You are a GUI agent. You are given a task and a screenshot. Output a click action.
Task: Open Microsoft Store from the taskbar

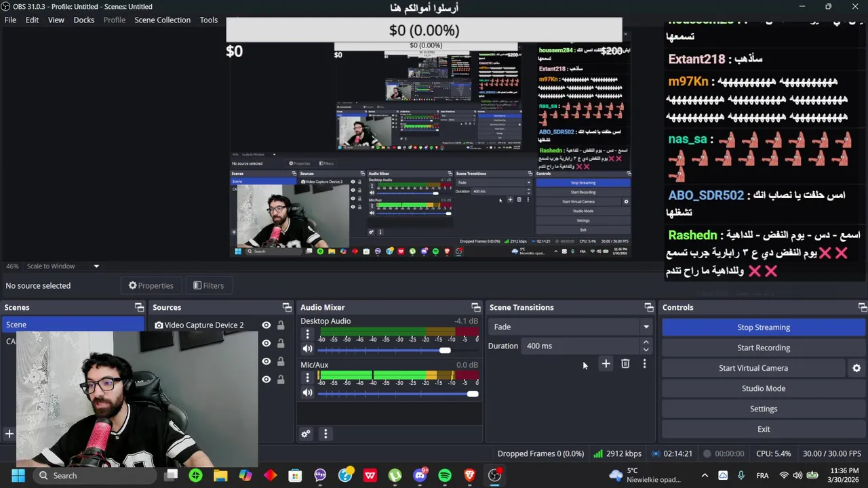(295, 476)
